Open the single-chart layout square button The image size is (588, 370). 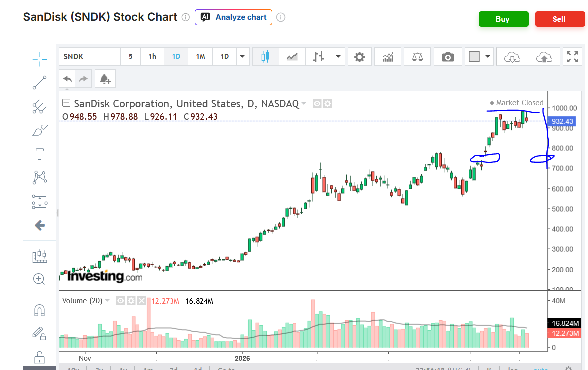(474, 57)
